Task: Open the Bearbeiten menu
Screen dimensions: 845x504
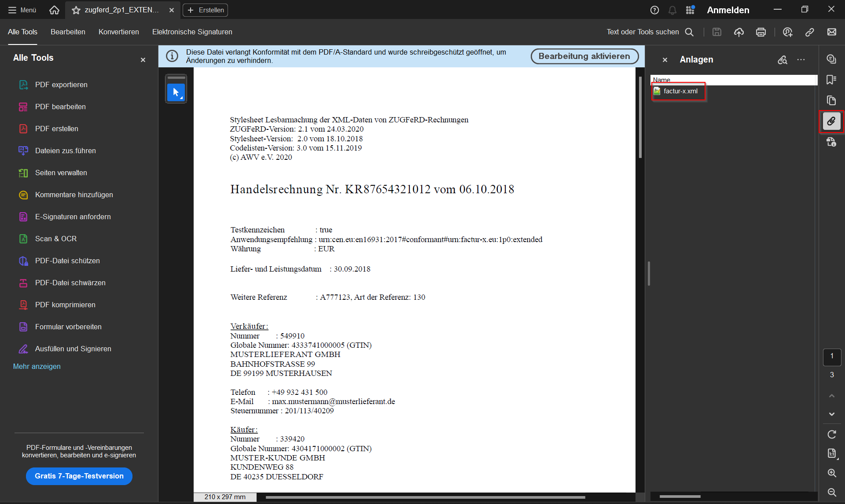Action: tap(68, 32)
